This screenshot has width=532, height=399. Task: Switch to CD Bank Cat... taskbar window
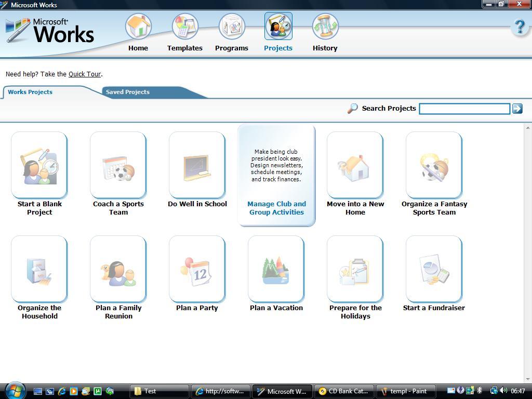344,391
